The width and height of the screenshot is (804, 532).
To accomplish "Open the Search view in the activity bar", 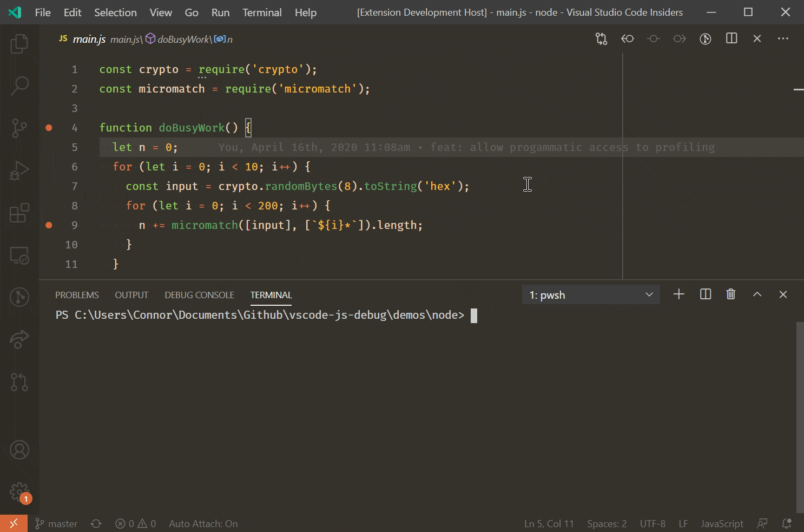I will 19,86.
